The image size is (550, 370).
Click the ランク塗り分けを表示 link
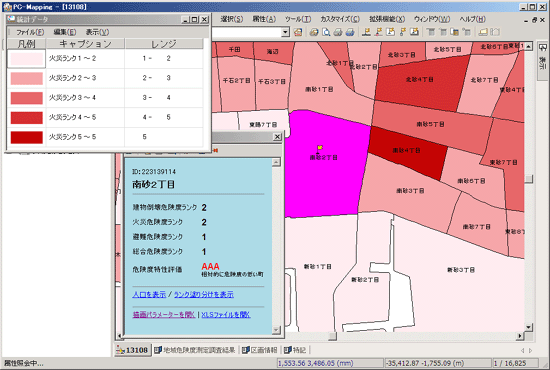[x=204, y=294]
